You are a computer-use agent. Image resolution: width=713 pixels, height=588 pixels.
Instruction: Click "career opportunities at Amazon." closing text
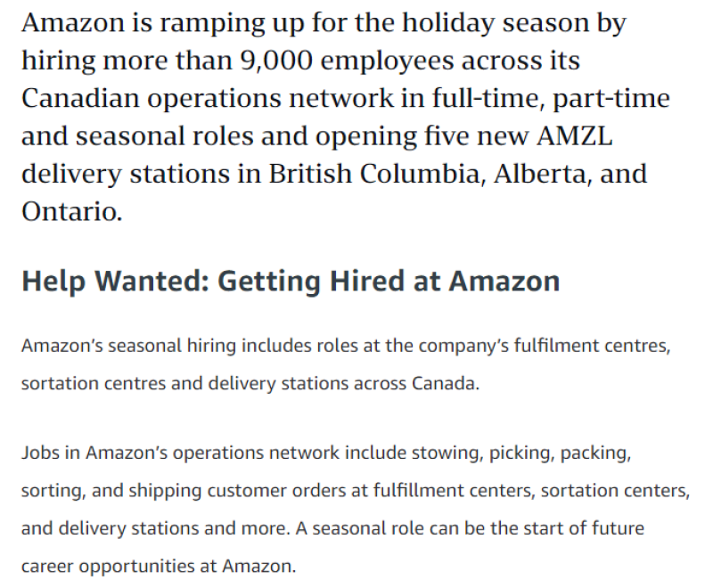(158, 566)
